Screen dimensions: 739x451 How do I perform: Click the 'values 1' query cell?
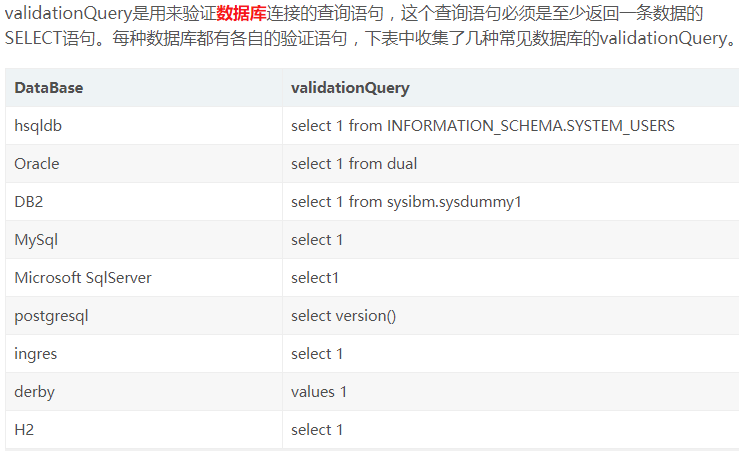pyautogui.click(x=511, y=392)
